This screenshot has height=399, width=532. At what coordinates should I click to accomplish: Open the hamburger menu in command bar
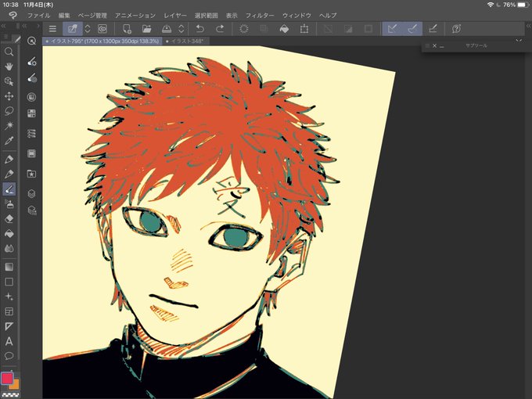click(x=52, y=29)
